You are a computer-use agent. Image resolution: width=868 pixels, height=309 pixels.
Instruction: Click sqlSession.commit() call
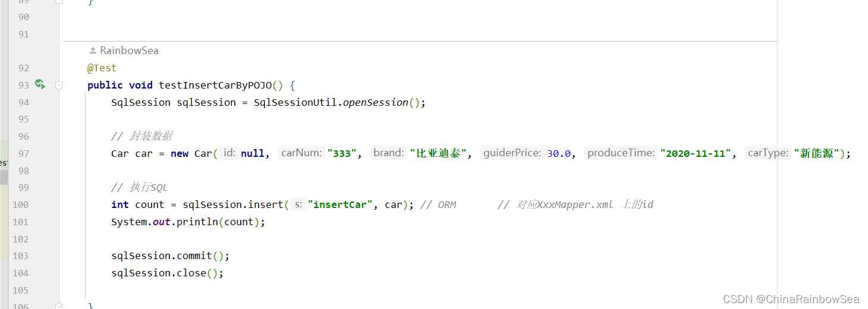pos(170,256)
